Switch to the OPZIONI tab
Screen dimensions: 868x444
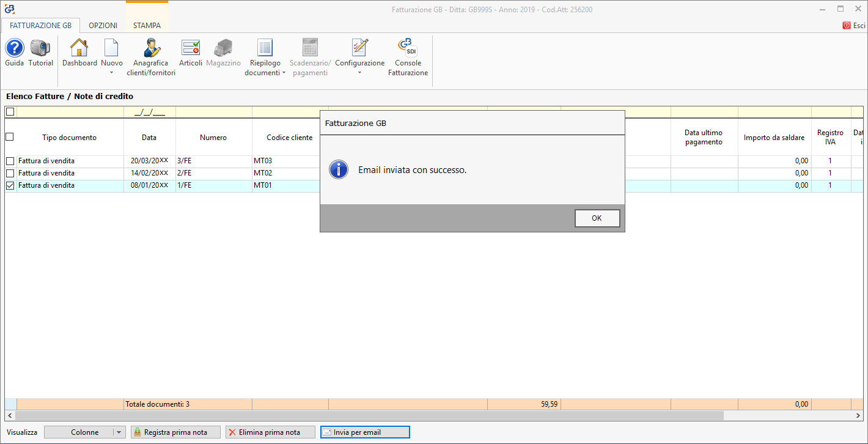103,26
